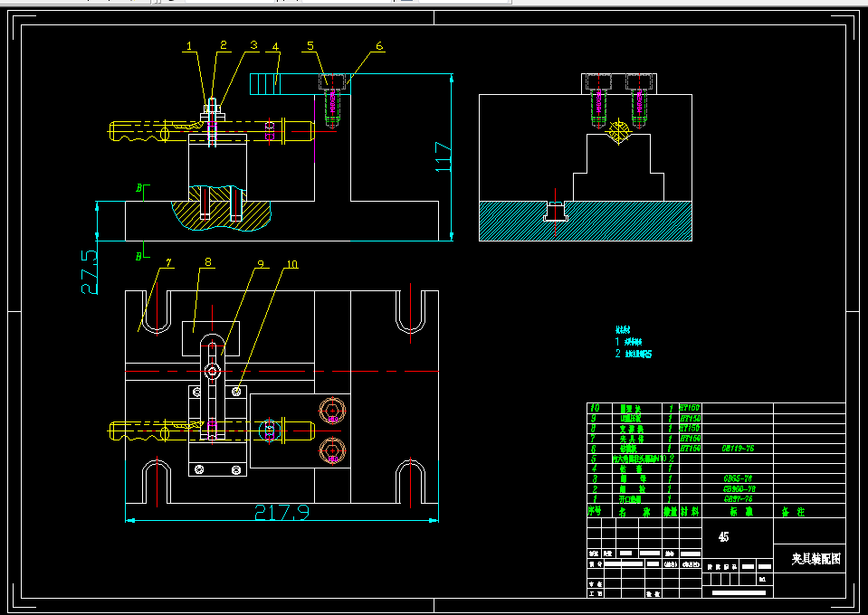Click part balloon number 8
Image resolution: width=868 pixels, height=615 pixels.
208,262
